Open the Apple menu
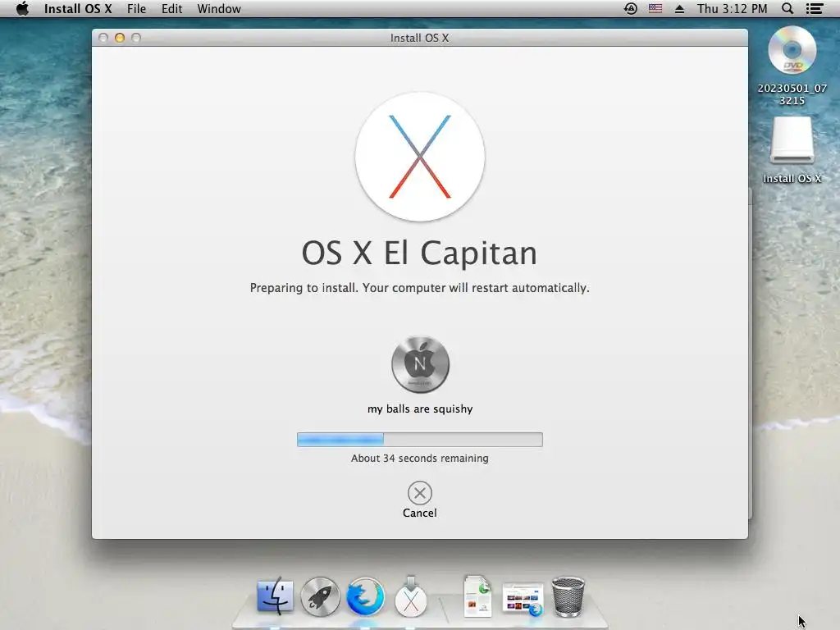 tap(22, 8)
